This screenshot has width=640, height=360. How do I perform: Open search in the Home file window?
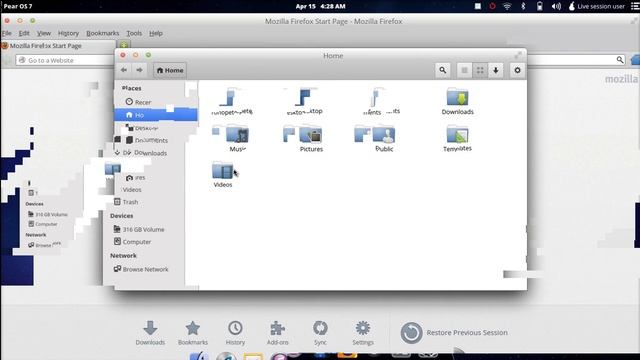point(442,70)
